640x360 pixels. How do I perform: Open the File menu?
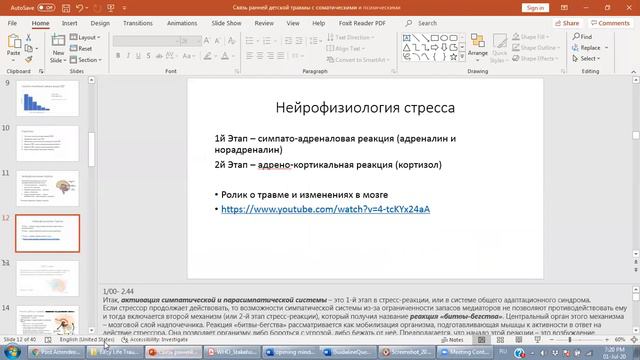(x=12, y=23)
